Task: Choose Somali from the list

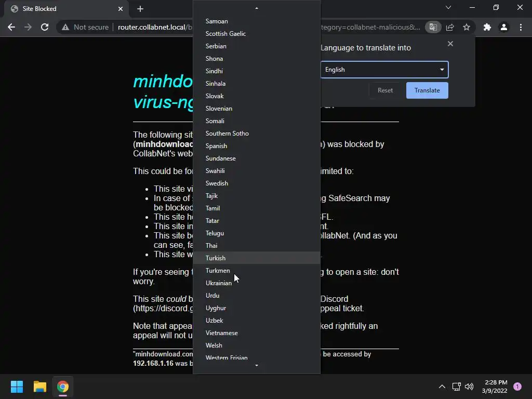Action: tap(257, 121)
